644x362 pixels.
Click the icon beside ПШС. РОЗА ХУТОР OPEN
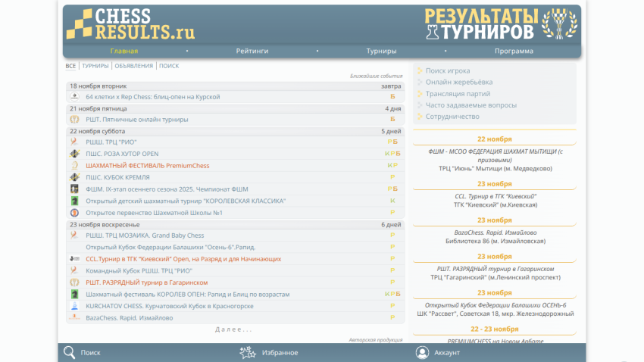point(74,154)
